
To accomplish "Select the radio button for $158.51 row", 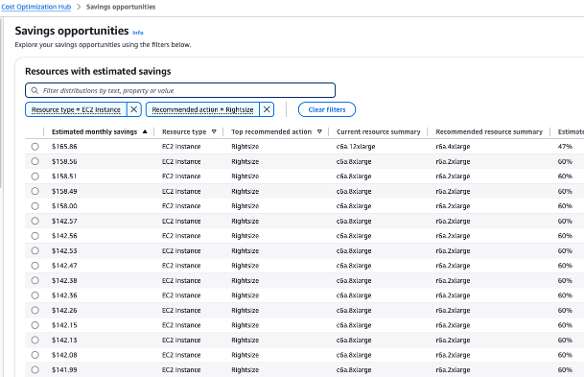I will coord(35,176).
